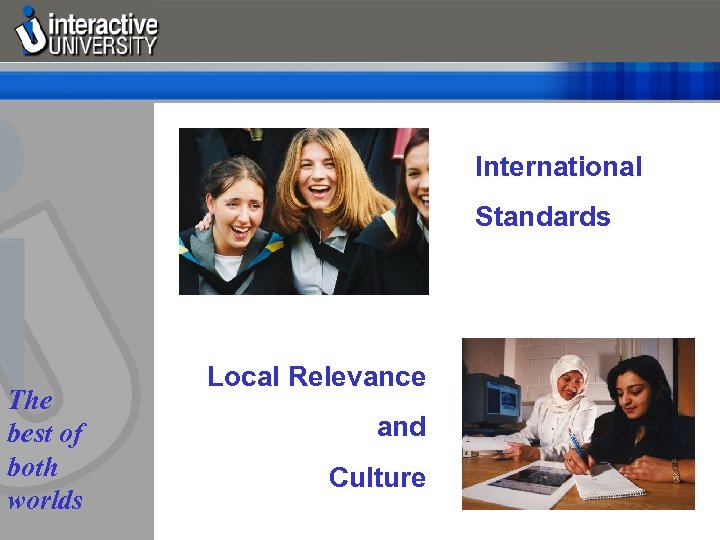
Task: Click the Interactive University logo
Action: pyautogui.click(x=86, y=31)
